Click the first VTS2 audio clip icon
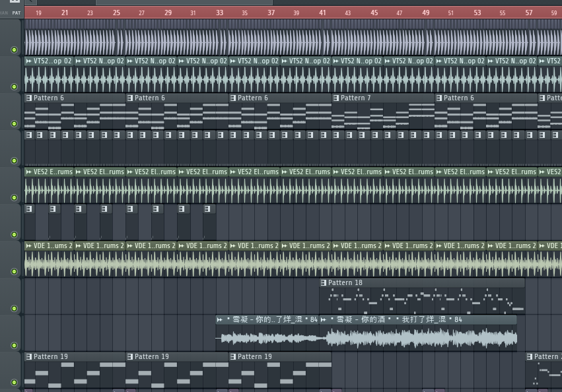The height and width of the screenshot is (392, 562). tap(28, 61)
